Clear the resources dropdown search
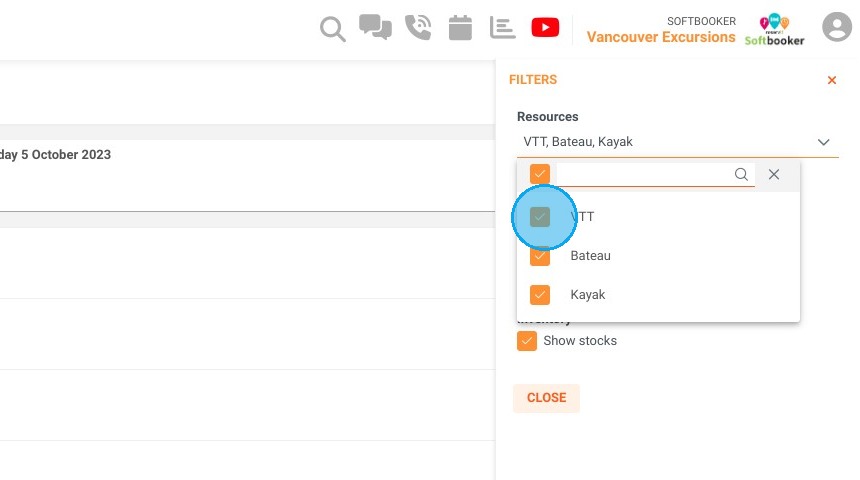860x480 pixels. [774, 174]
